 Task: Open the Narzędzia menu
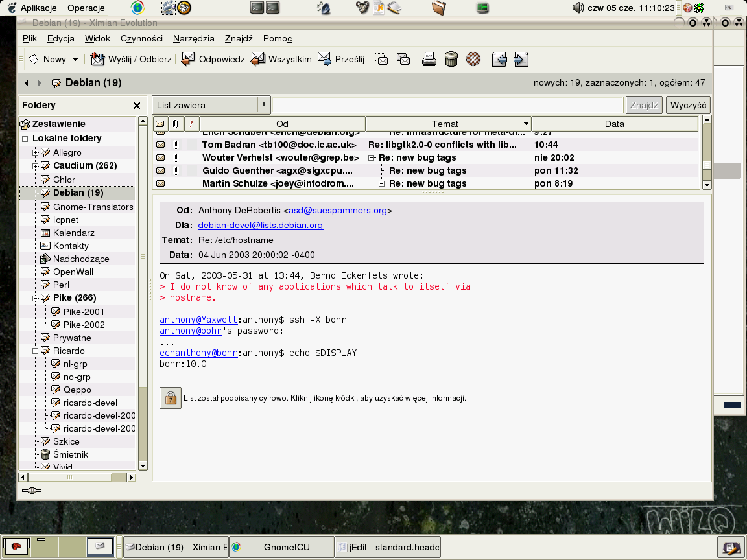pos(193,38)
